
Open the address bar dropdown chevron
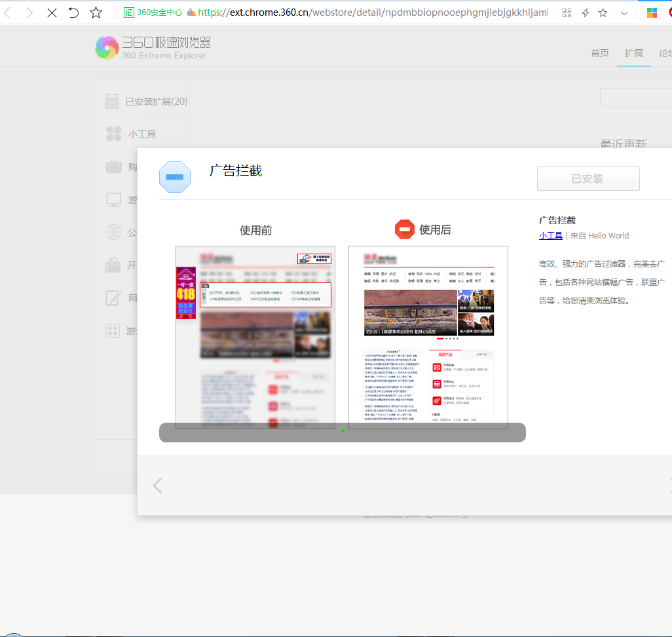pyautogui.click(x=624, y=12)
